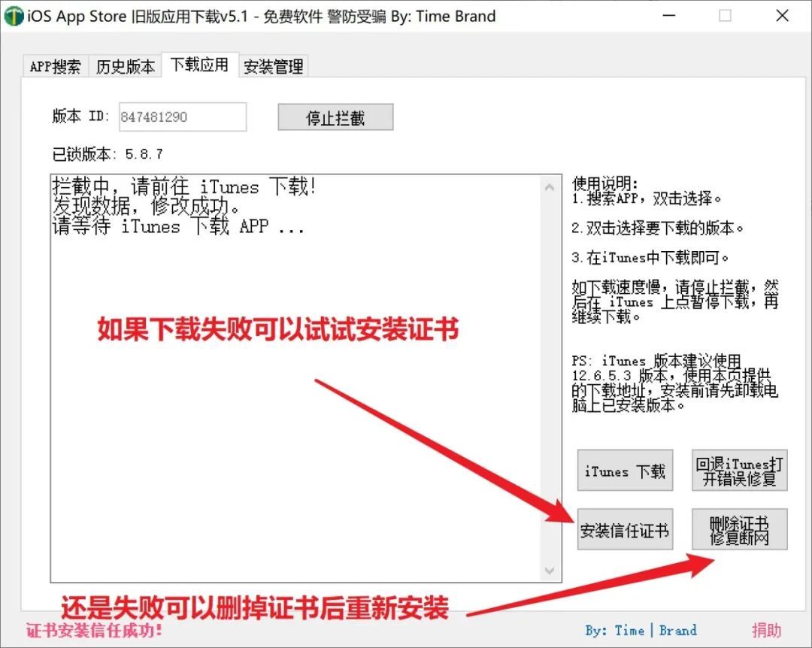812x648 pixels.
Task: Click instruction 3.在iTunes中下载即可。
Action: coord(650,257)
